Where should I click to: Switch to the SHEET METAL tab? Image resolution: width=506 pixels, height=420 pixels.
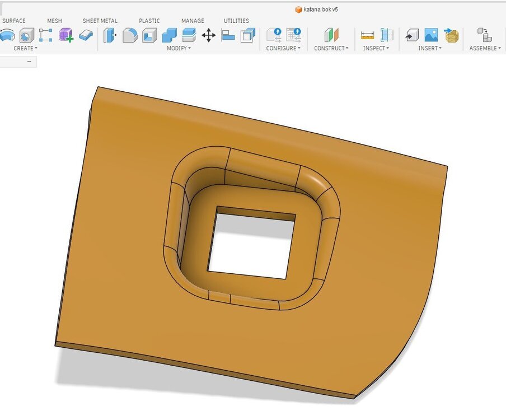pos(100,21)
